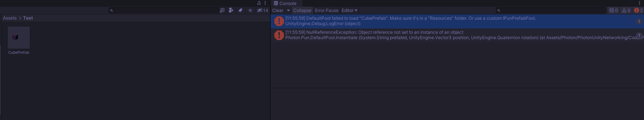Enable Error Pause in Console
Viewport: 644px width, 120px height.
pos(326,11)
